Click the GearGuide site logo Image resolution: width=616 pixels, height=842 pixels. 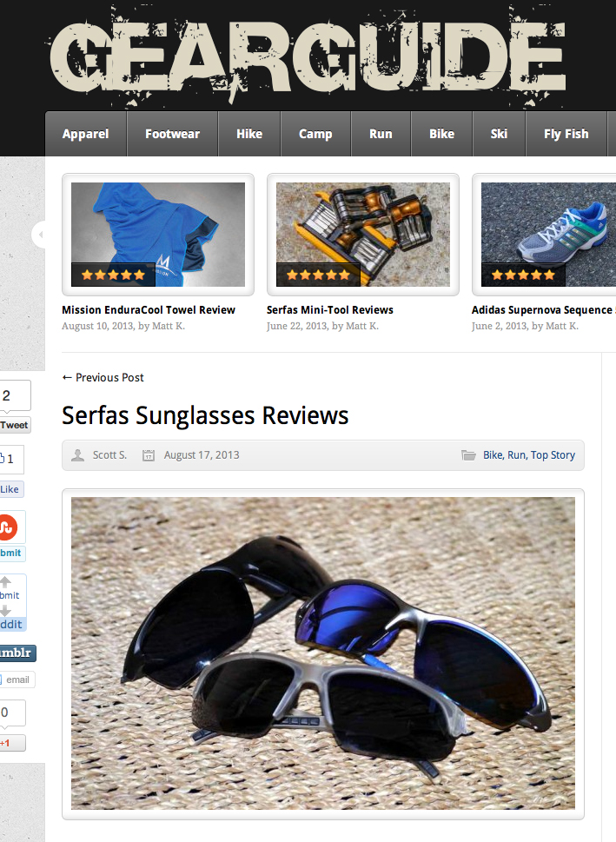pyautogui.click(x=308, y=56)
